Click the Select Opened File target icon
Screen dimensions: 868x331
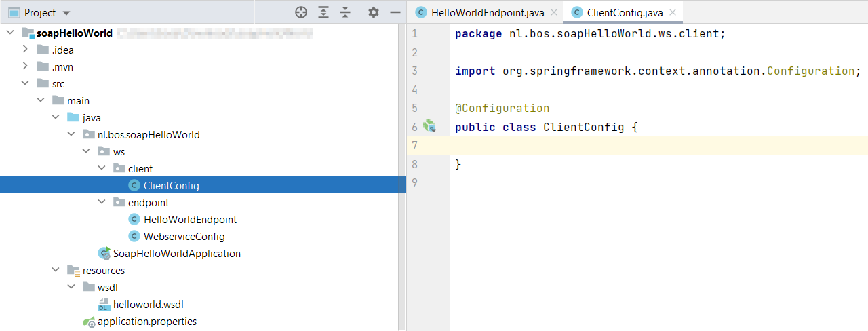301,12
